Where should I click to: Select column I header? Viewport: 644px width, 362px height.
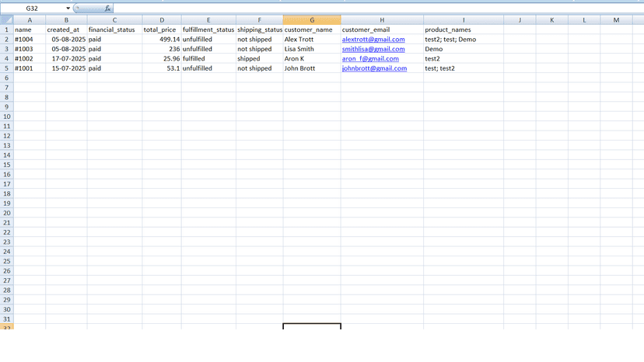pos(464,19)
